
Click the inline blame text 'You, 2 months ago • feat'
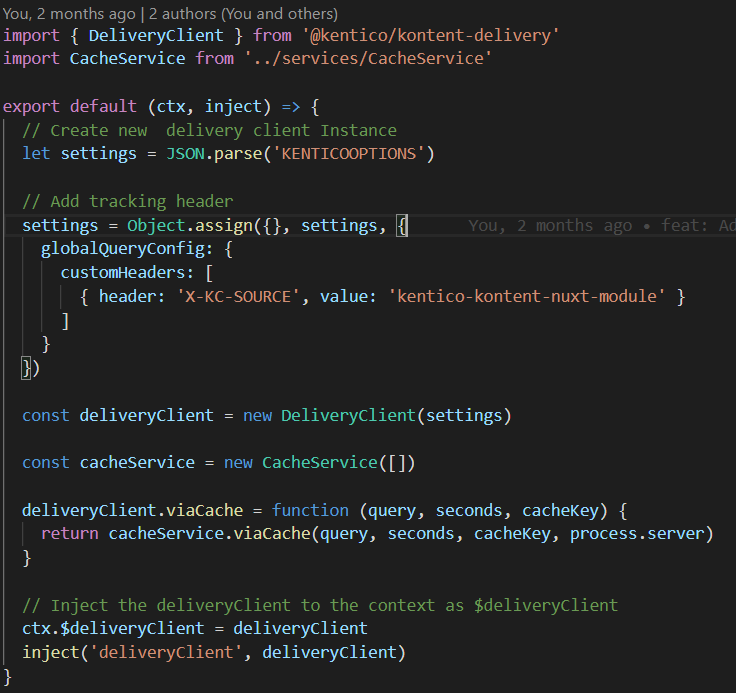tap(602, 226)
